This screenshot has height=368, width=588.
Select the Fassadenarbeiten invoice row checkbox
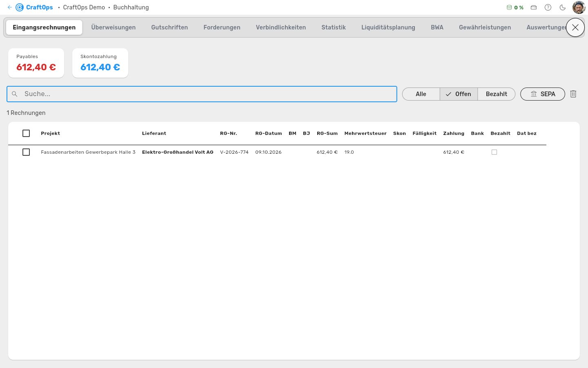26,152
